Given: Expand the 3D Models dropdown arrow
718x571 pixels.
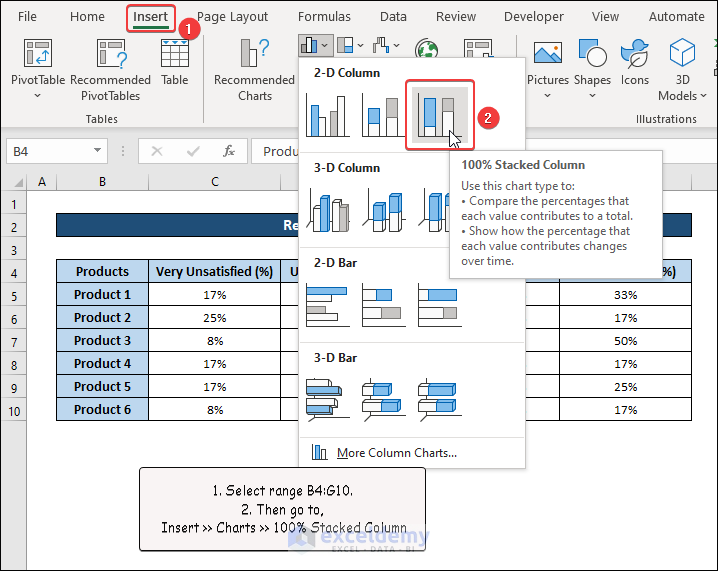Looking at the screenshot, I should (703, 96).
